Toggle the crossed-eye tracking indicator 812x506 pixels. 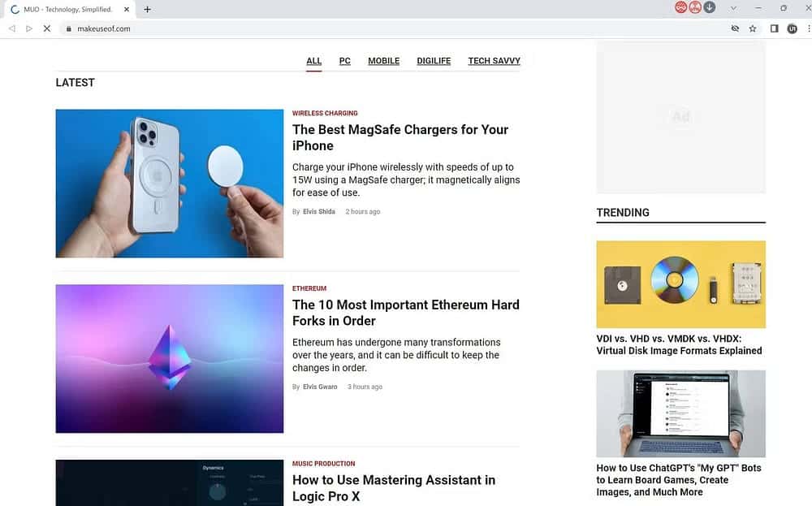point(735,28)
